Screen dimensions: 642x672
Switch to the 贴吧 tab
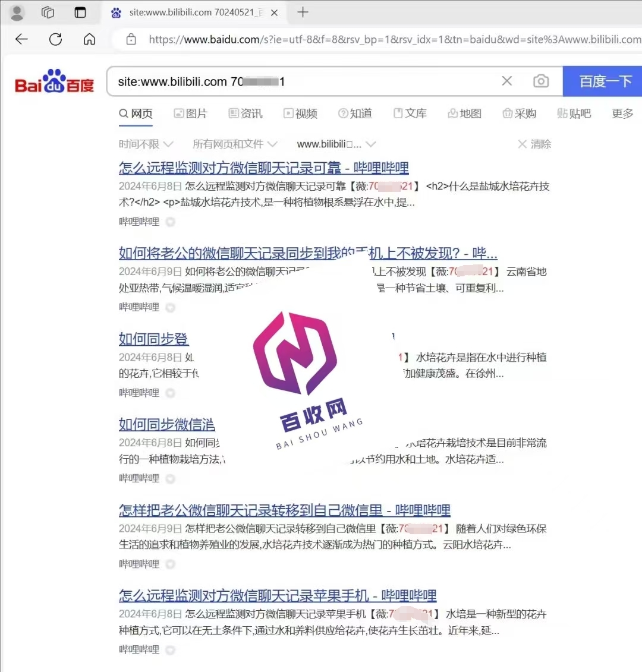pyautogui.click(x=574, y=113)
